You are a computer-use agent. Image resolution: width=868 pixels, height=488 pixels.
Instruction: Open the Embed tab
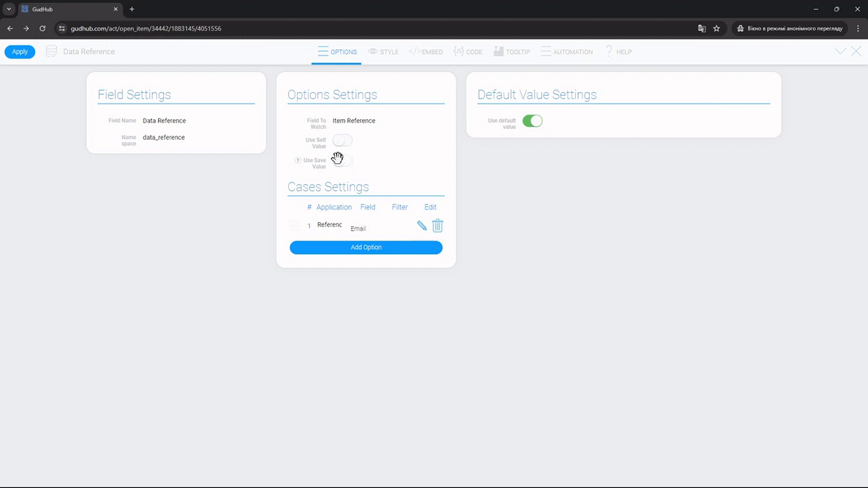click(426, 52)
